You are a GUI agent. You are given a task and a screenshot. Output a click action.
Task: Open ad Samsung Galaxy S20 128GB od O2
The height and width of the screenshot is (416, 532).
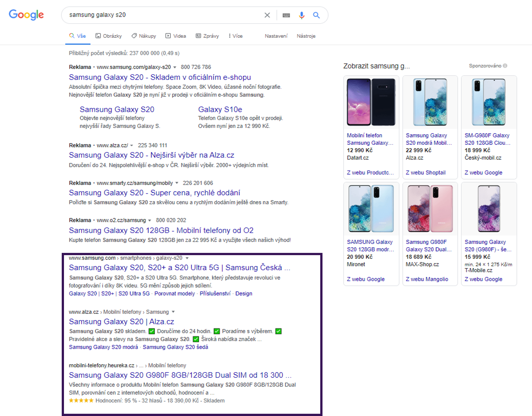161,230
